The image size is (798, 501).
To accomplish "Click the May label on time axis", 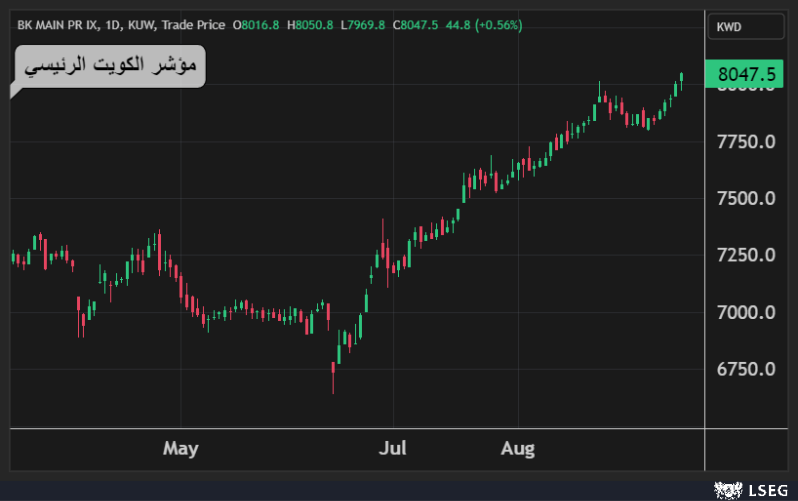I will coord(181,448).
